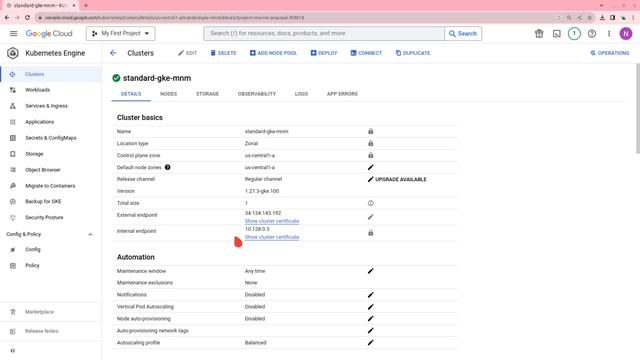Edit the Autoscaling profile setting

click(371, 343)
